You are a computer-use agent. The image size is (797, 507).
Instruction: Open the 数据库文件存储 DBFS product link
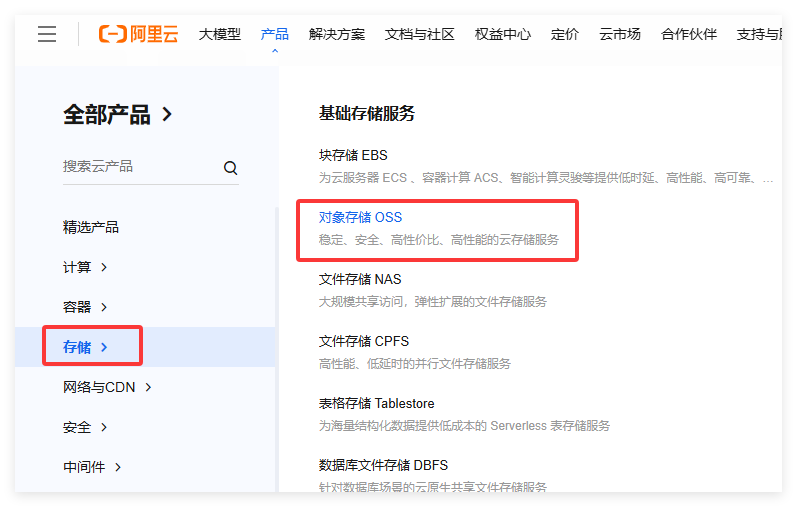383,465
